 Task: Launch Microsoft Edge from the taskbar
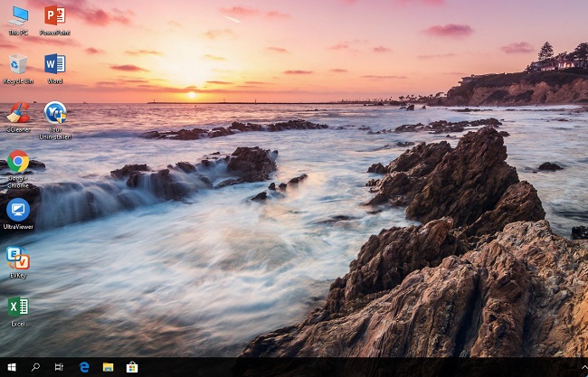tap(84, 367)
